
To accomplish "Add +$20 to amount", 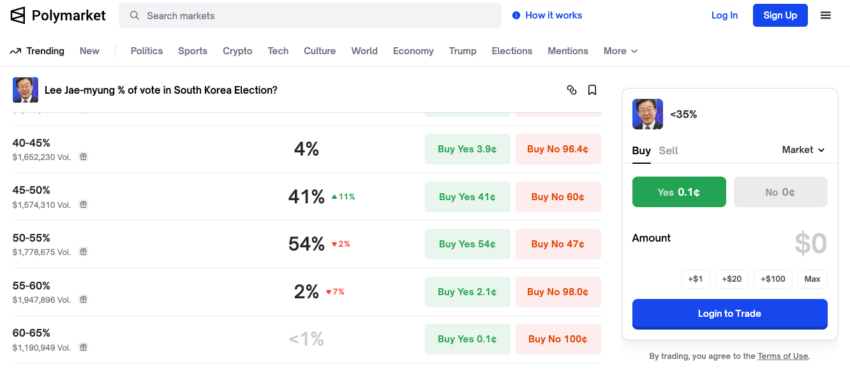I will point(732,279).
